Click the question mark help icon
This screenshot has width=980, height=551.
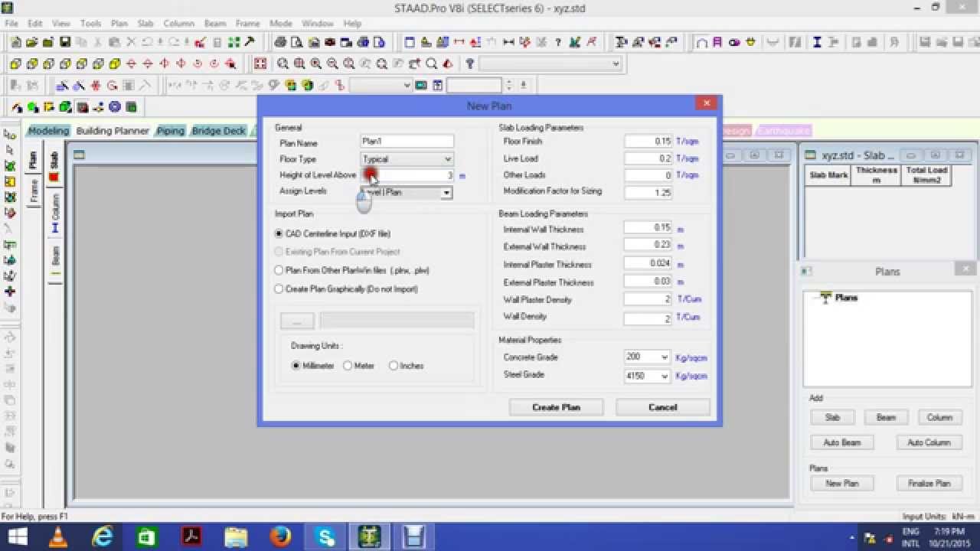pos(469,64)
